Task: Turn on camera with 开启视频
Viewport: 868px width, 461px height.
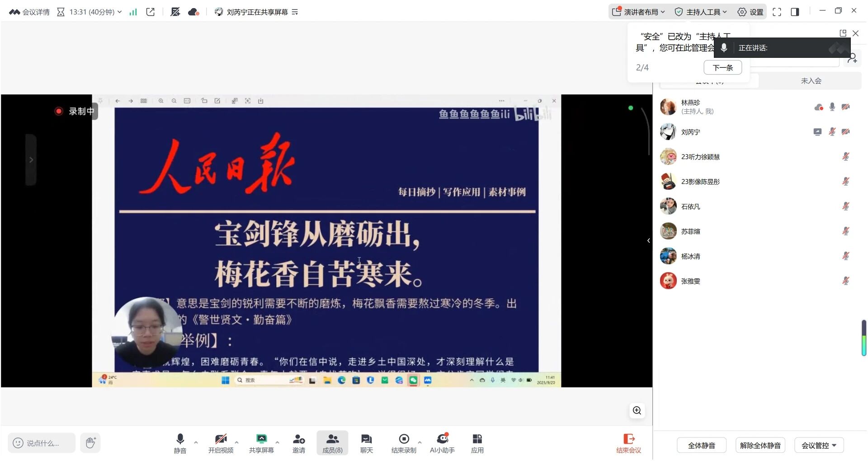Action: click(x=221, y=442)
